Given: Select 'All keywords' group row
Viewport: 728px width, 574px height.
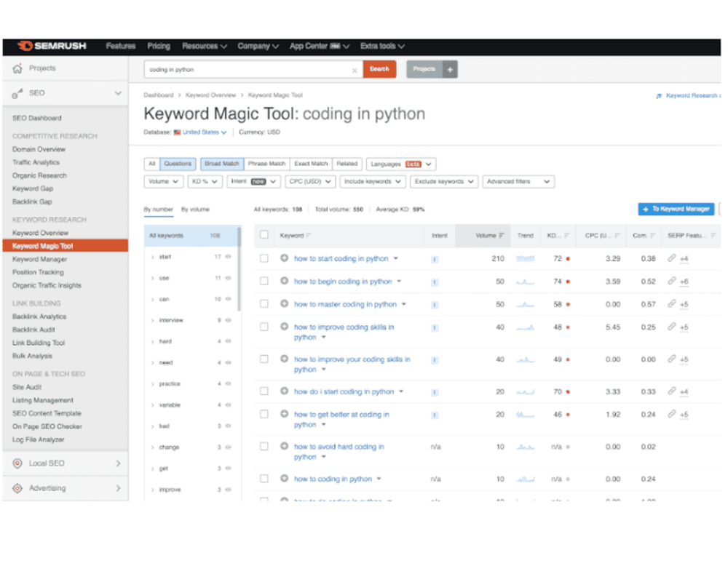Looking at the screenshot, I should pos(191,236).
